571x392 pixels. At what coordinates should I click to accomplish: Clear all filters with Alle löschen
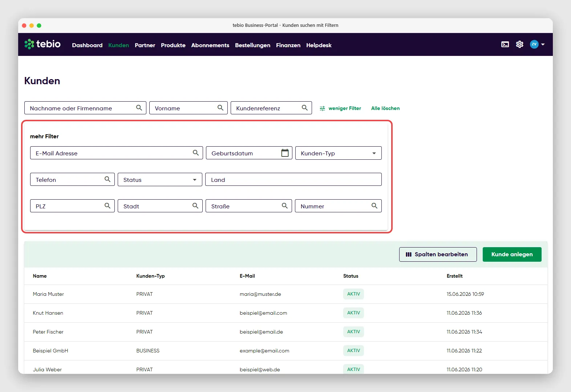tap(385, 108)
